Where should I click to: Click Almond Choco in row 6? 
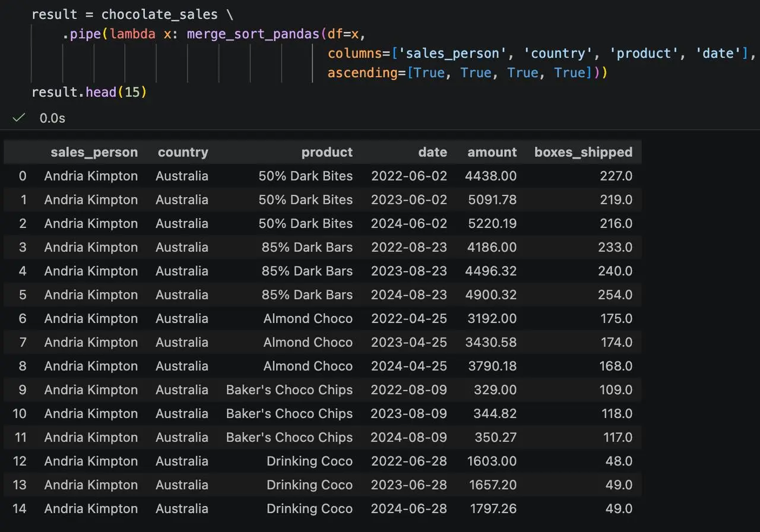pos(308,318)
